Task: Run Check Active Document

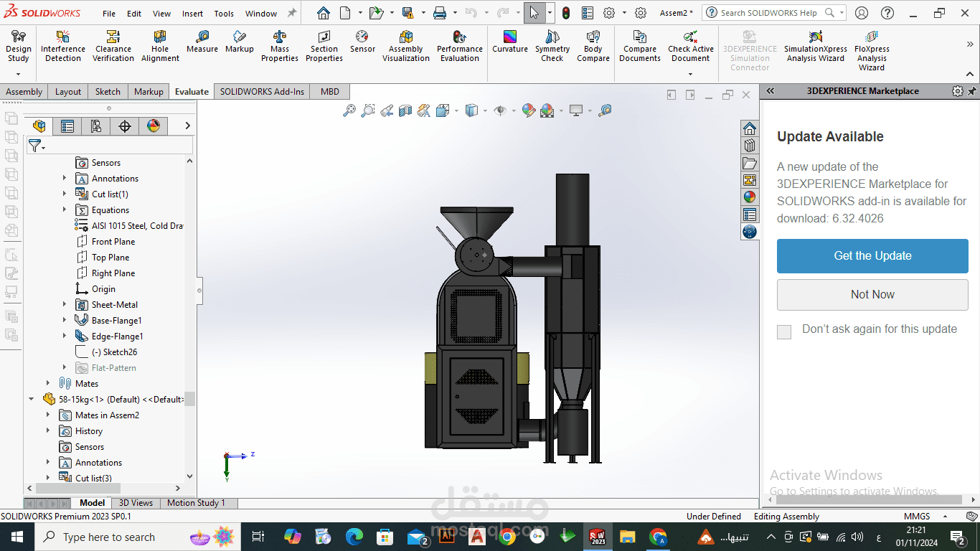Action: [x=691, y=46]
